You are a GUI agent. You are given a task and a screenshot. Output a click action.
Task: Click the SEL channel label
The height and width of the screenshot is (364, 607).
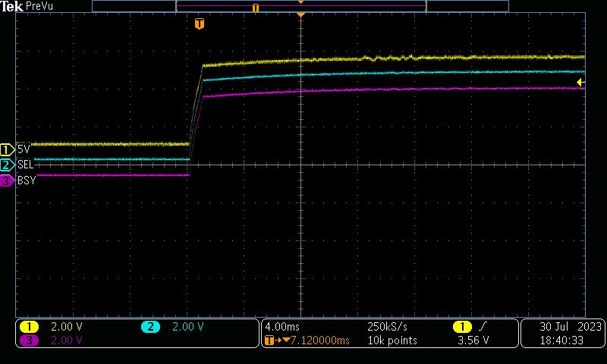pyautogui.click(x=26, y=165)
